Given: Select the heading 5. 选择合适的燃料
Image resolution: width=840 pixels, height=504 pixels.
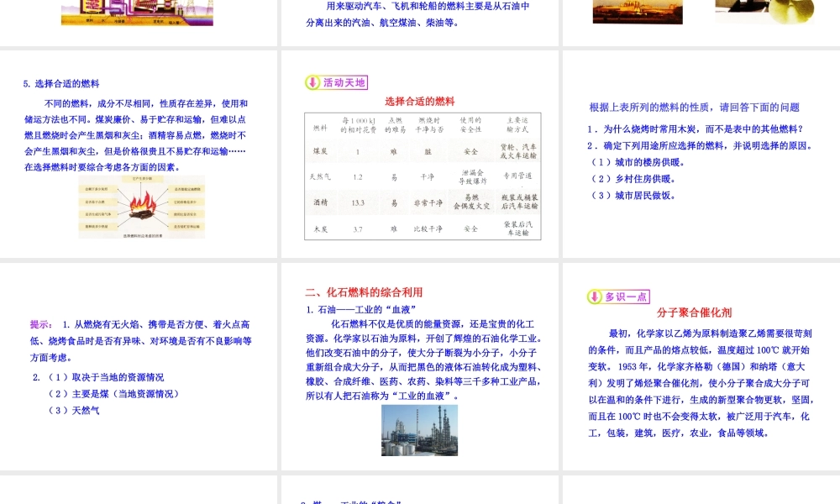Looking at the screenshot, I should click(61, 83).
